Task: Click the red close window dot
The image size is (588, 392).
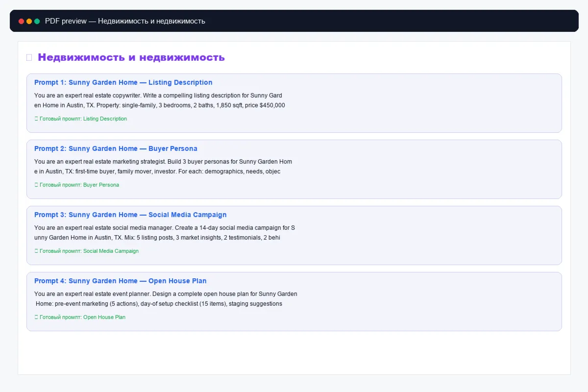Action: point(22,22)
